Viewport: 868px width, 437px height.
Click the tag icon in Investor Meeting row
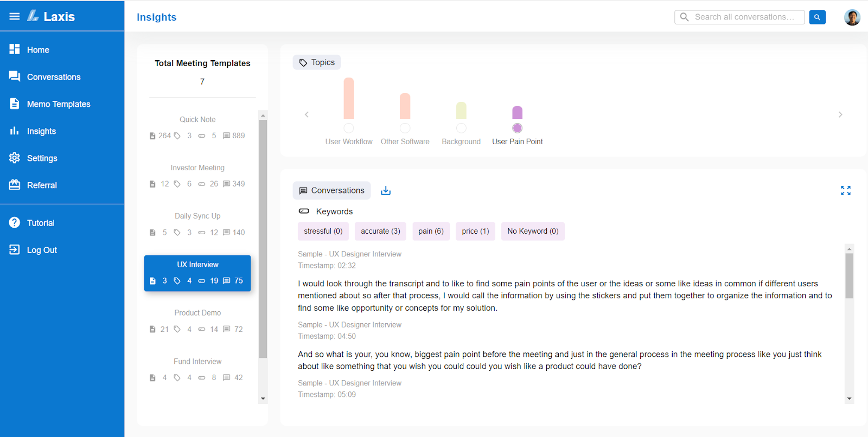click(x=177, y=184)
